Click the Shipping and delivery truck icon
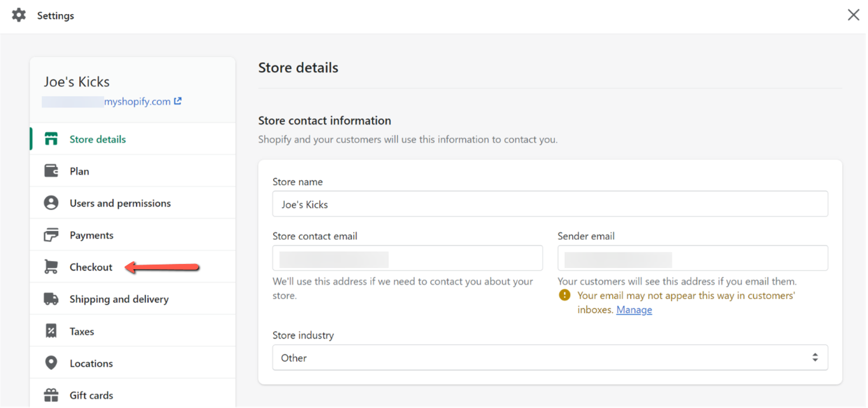The image size is (868, 408). coord(51,299)
